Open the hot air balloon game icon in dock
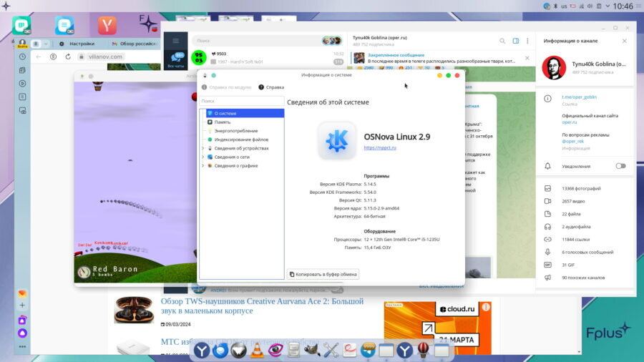This screenshot has width=644, height=362. pos(423,350)
